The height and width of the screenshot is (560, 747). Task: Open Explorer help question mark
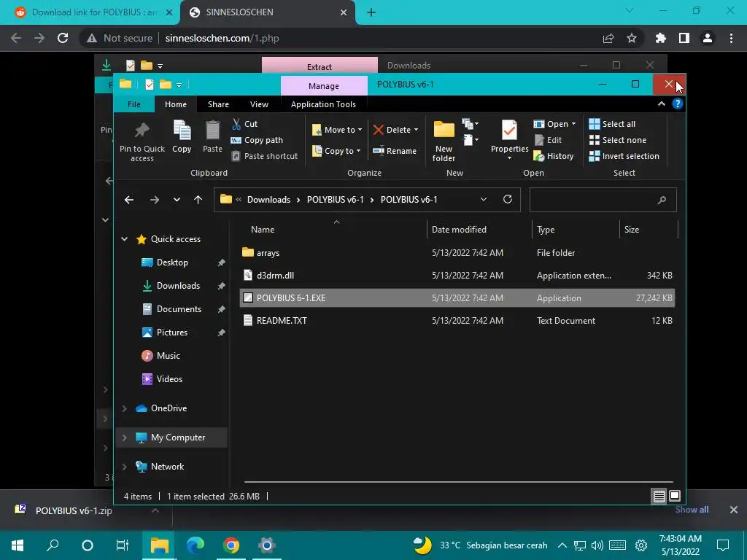pyautogui.click(x=678, y=104)
